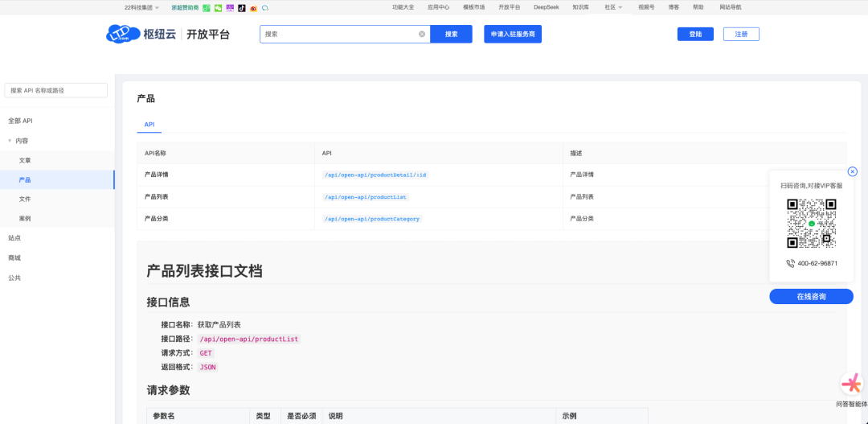
Task: Click the green sponsor icon after 浙超赞助商
Action: [x=207, y=7]
